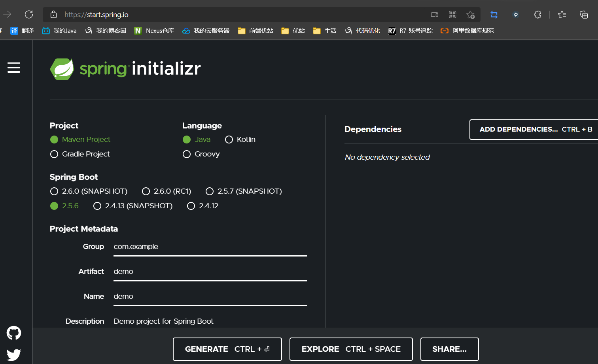The width and height of the screenshot is (598, 364).
Task: Select Gradle Project radio option
Action: pos(80,154)
